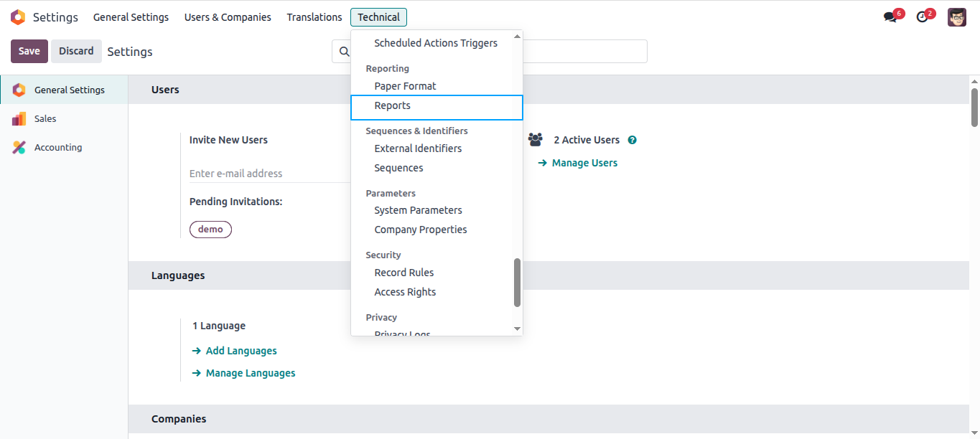Open the Translations menu
Viewport: 980px width, 439px height.
coord(314,17)
